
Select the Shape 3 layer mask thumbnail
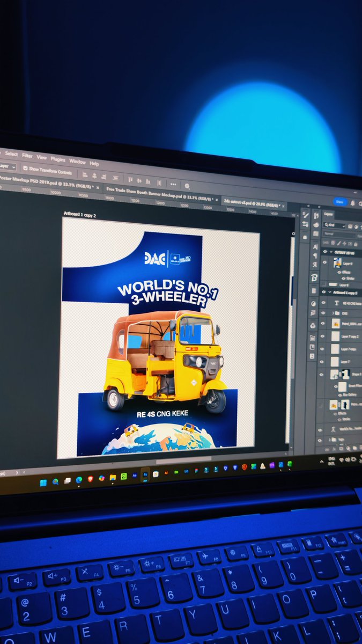345,374
